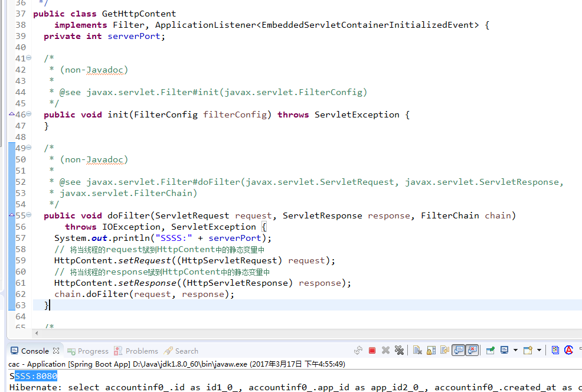The image size is (582, 392).
Task: Remove the launch with the single X icon
Action: (x=385, y=350)
